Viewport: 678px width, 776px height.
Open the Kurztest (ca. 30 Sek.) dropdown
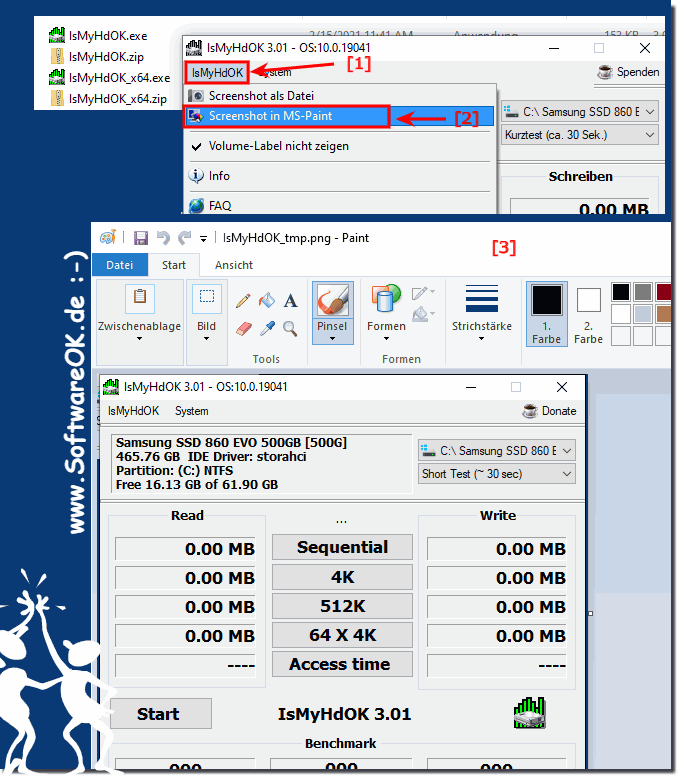coord(580,135)
